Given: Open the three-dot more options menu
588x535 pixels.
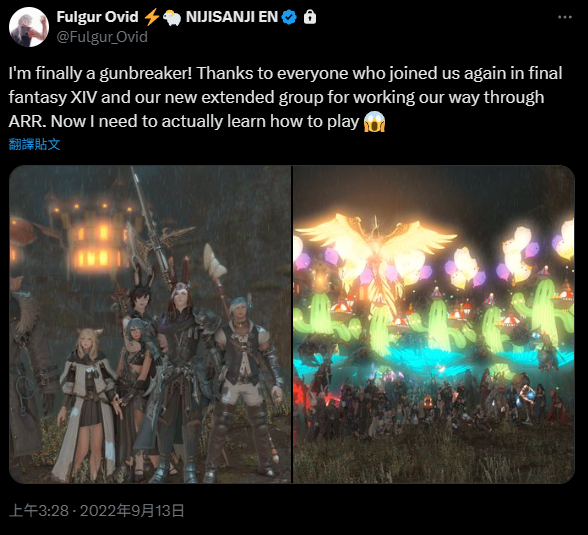Looking at the screenshot, I should pos(565,17).
